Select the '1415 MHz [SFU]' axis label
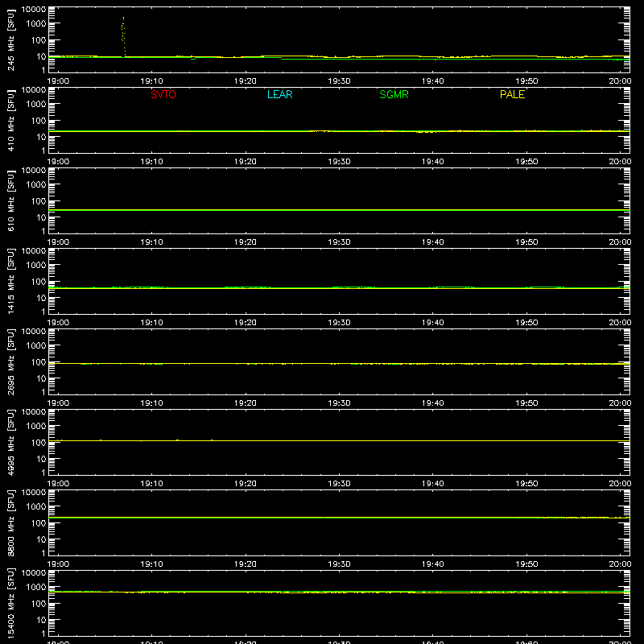Screen dimensions: 644x644 click(10, 281)
